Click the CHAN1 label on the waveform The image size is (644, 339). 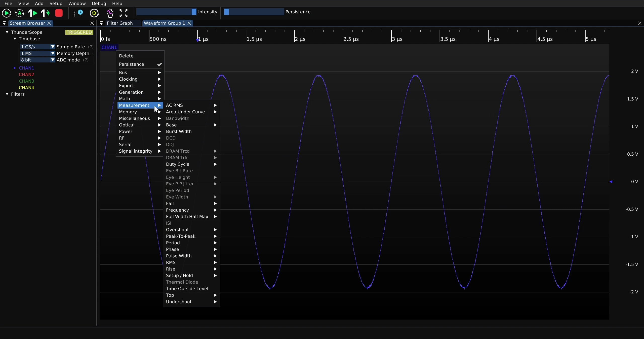pyautogui.click(x=109, y=47)
